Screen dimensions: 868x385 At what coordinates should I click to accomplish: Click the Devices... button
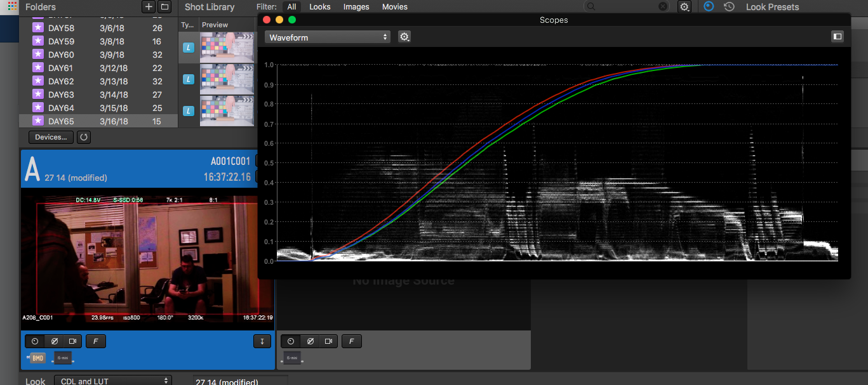tap(51, 137)
